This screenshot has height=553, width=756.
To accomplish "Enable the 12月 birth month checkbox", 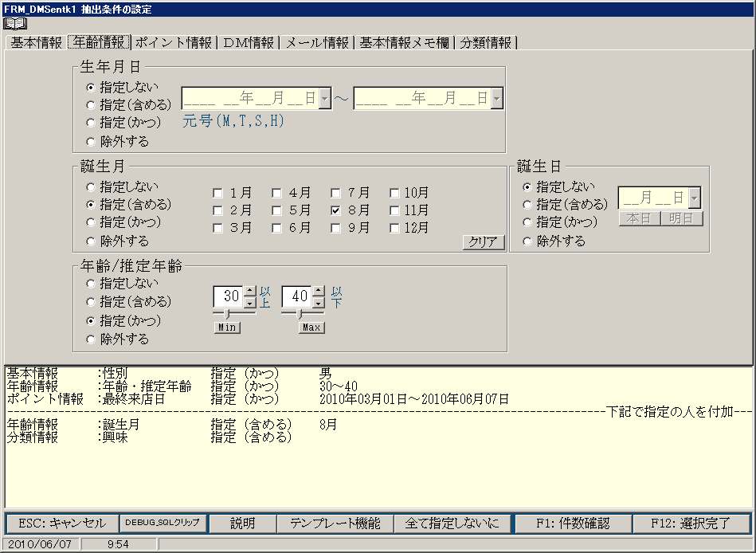I will pos(394,229).
